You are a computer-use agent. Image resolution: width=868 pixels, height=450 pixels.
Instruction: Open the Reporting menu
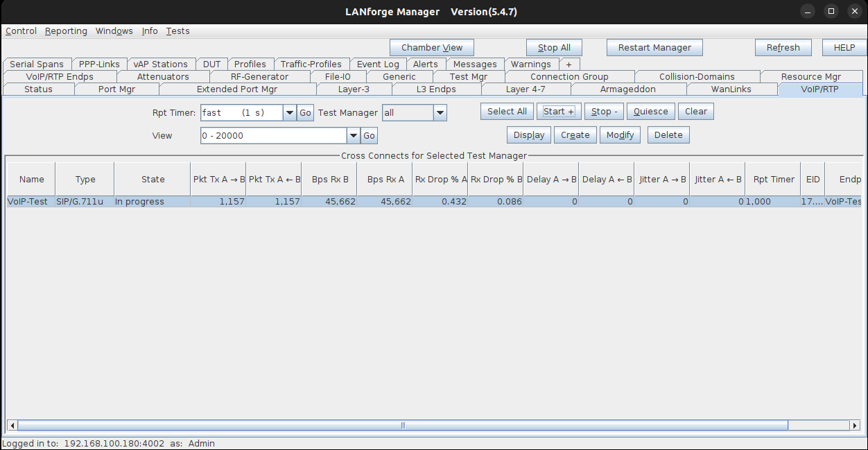(x=66, y=31)
